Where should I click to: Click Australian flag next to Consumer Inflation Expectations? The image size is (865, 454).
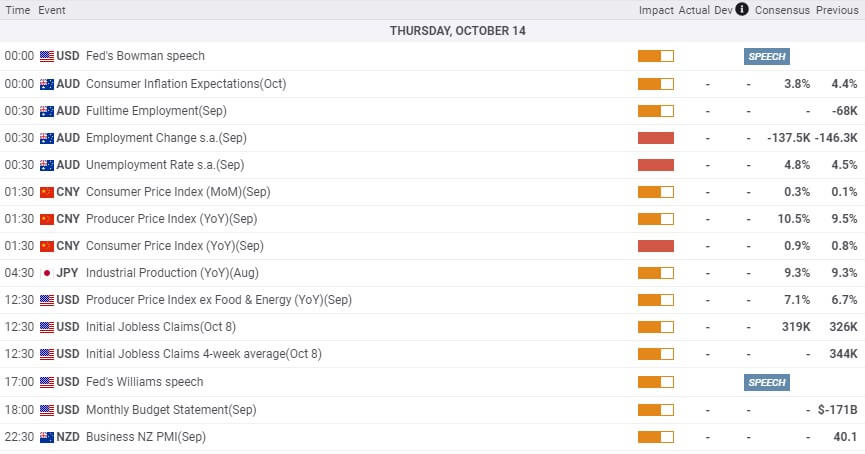(47, 84)
